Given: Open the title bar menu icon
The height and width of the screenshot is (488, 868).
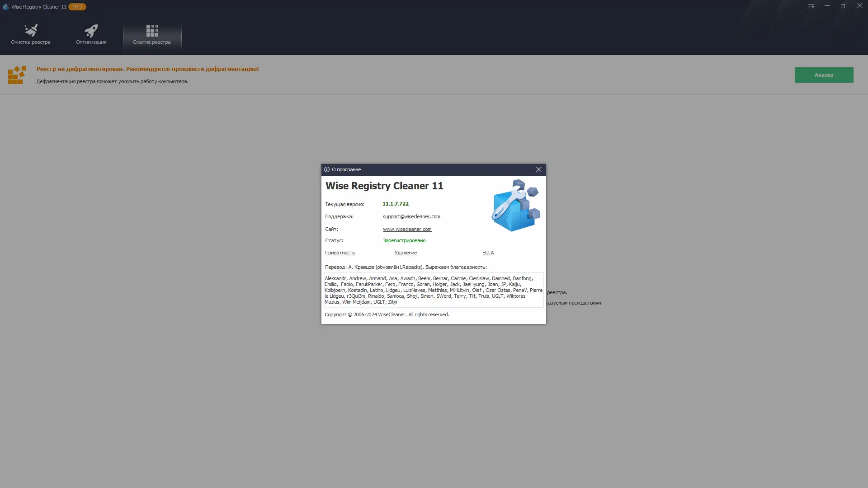Looking at the screenshot, I should click(811, 6).
